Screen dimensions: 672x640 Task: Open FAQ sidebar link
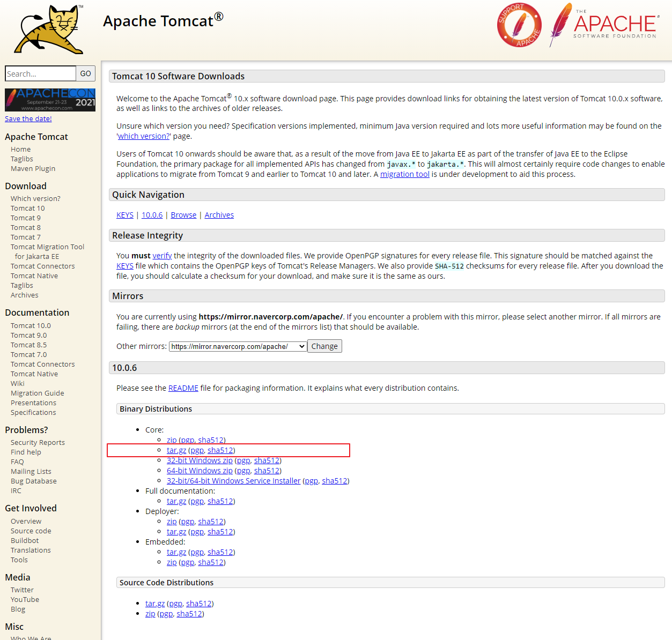[x=17, y=462]
